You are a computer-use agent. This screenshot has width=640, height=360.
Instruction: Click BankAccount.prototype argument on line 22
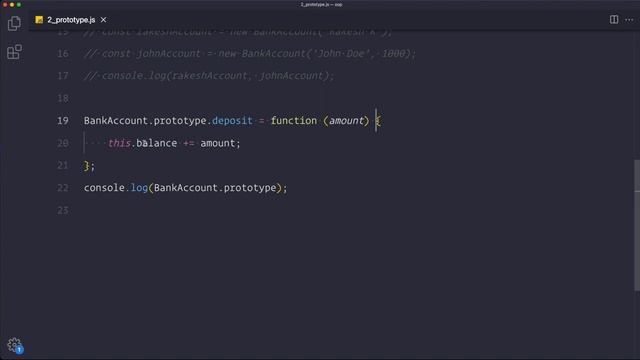215,188
